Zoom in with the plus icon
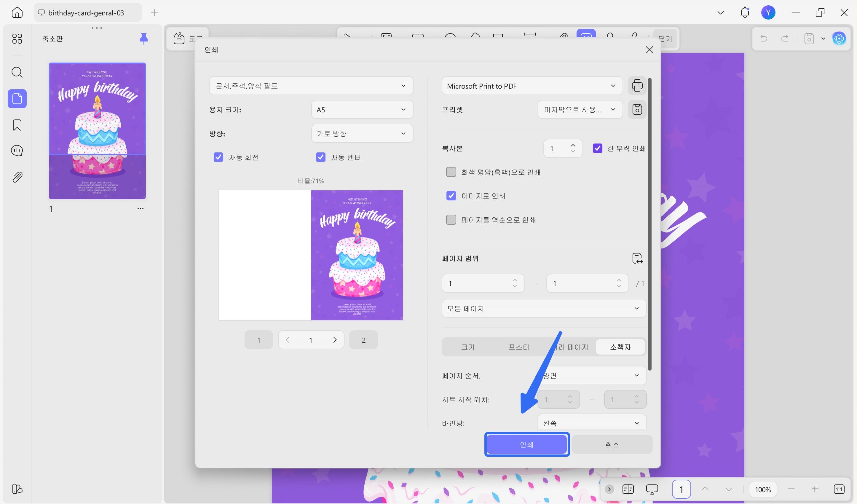Viewport: 857px width, 504px height. point(815,489)
